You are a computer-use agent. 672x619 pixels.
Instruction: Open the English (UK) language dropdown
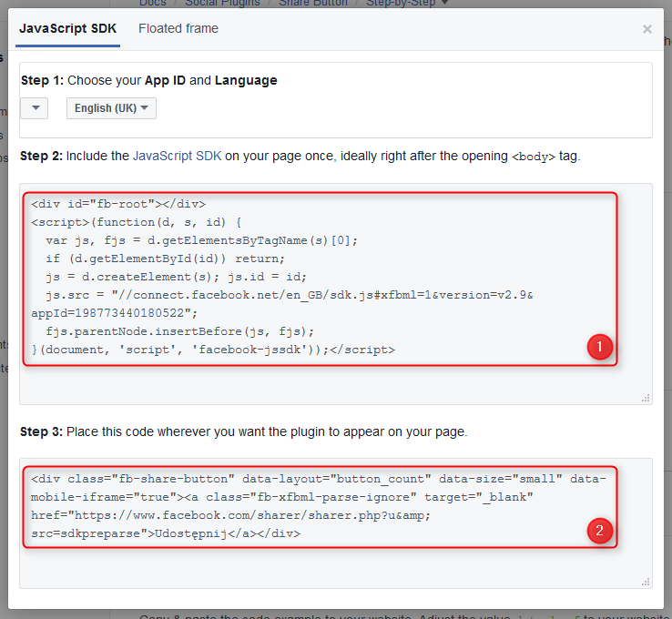point(111,108)
